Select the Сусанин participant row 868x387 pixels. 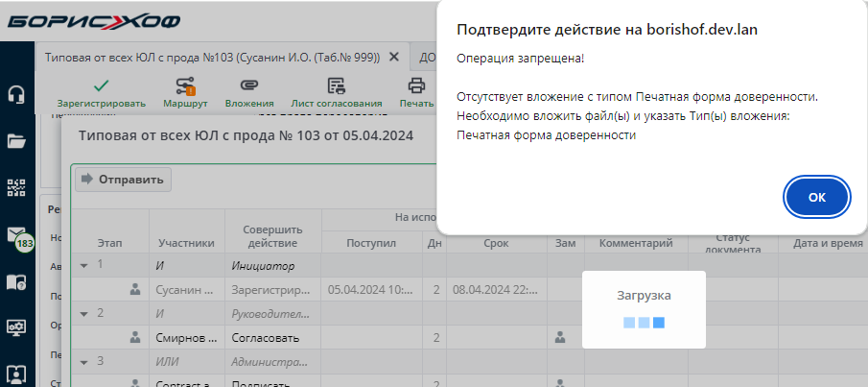[187, 288]
